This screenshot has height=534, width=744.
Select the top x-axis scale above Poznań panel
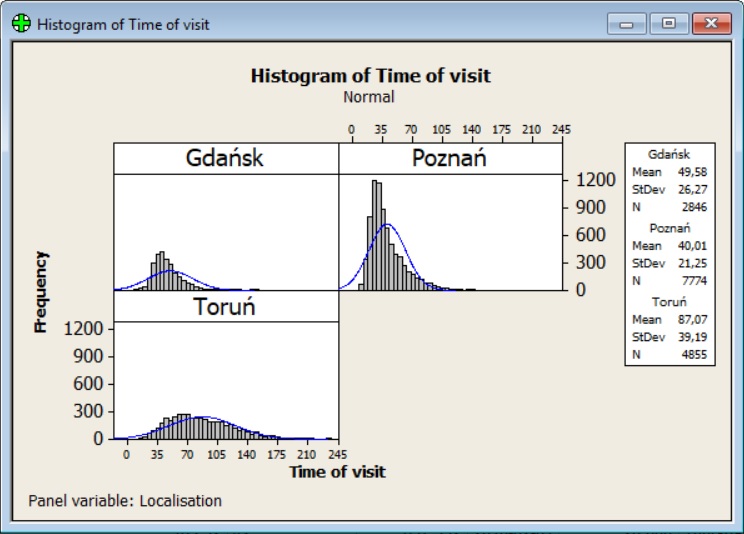point(455,130)
